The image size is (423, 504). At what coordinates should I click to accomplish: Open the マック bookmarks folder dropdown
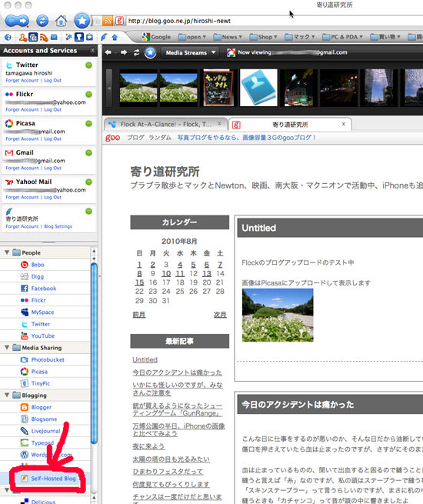pos(300,37)
